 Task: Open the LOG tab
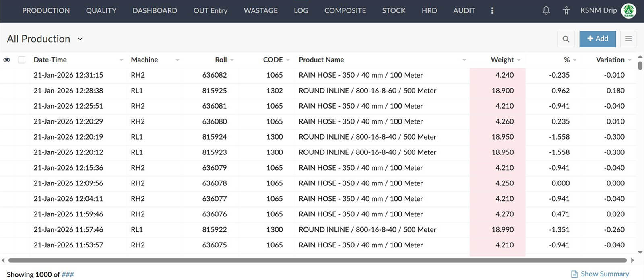(301, 11)
